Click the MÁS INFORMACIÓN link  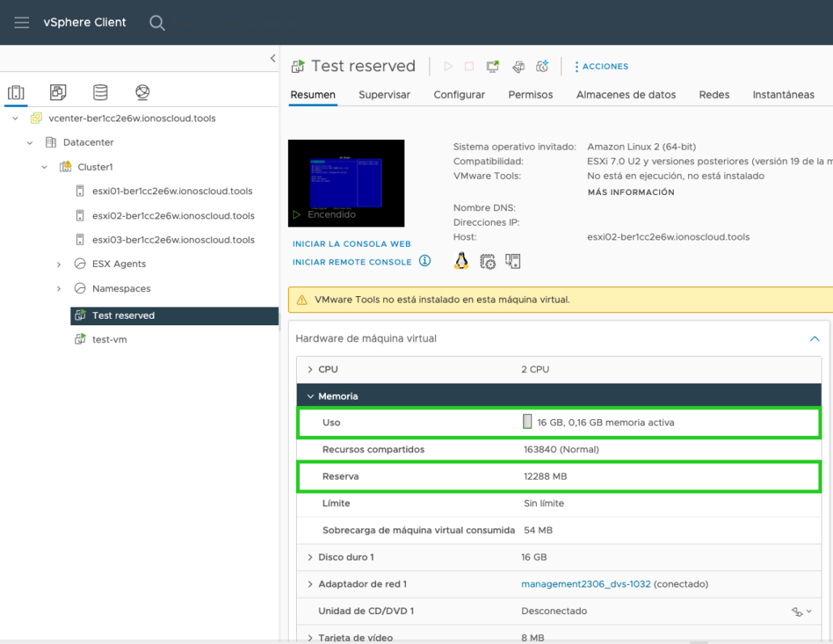pos(631,193)
